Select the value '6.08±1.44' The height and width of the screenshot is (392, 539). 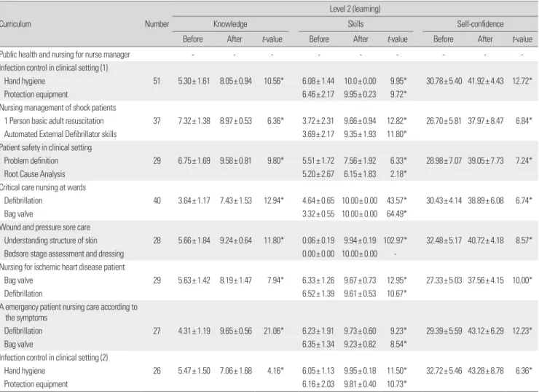pos(318,81)
